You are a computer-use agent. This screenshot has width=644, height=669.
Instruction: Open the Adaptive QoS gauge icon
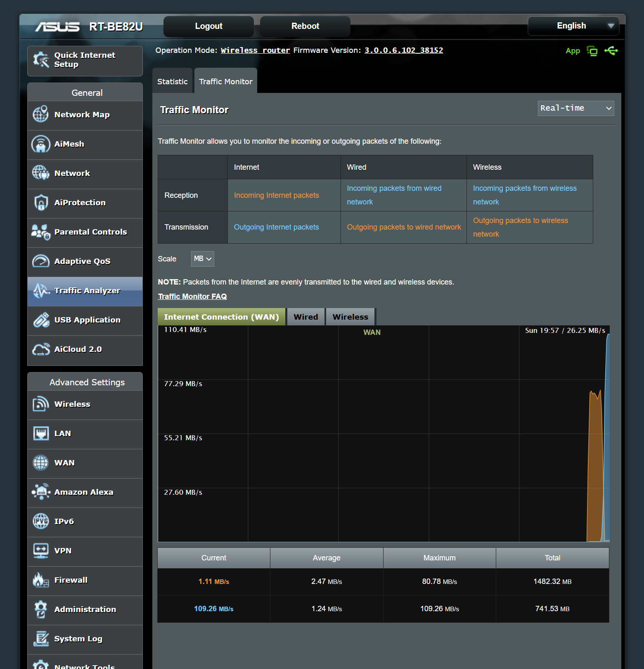(41, 261)
